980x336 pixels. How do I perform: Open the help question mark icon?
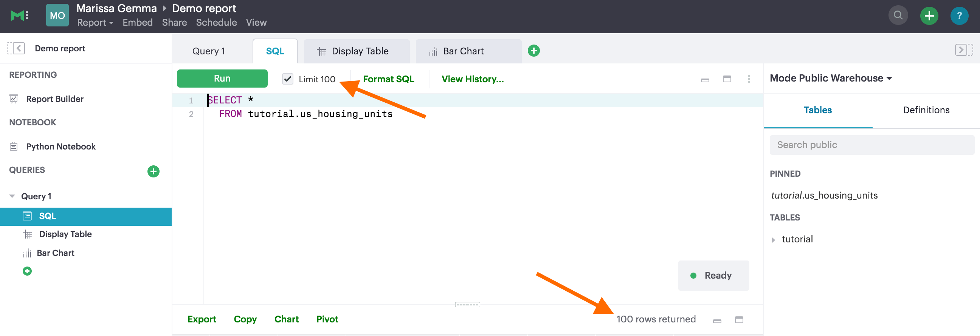coord(959,15)
